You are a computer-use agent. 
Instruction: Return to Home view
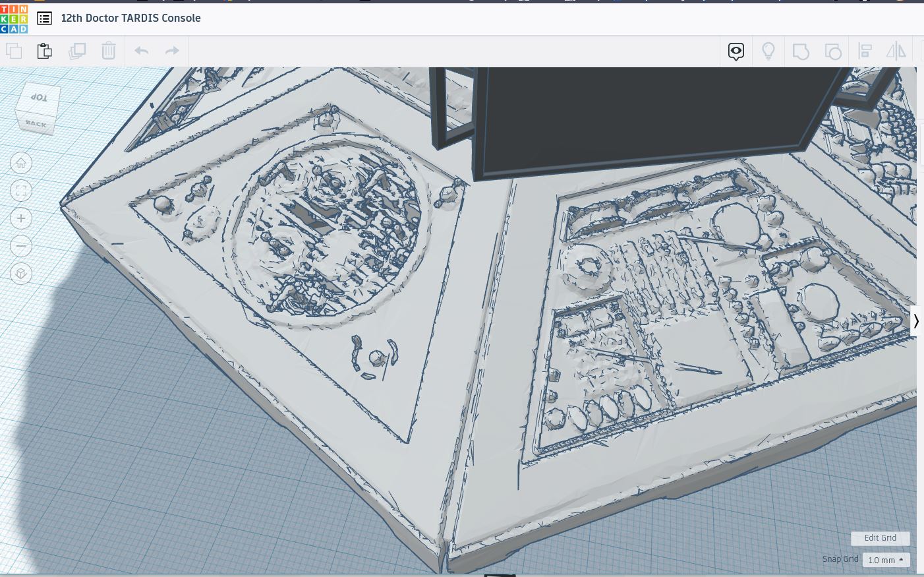pyautogui.click(x=21, y=164)
